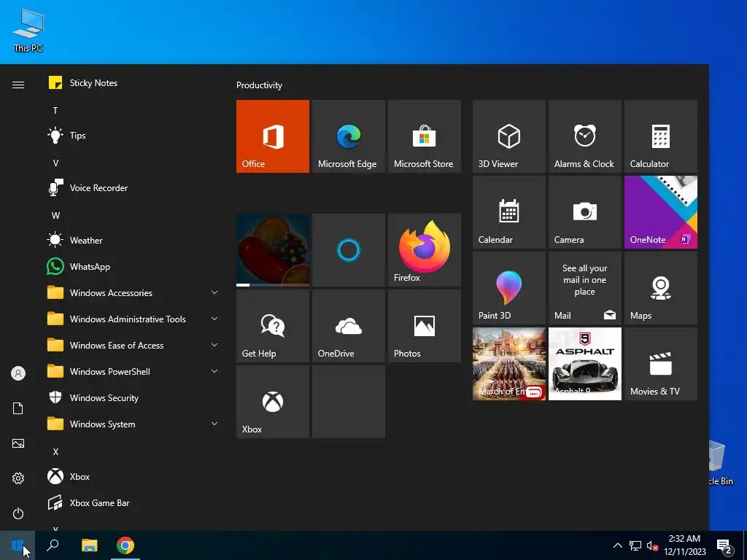The image size is (747, 560).
Task: Expand the Windows System folder
Action: point(133,424)
